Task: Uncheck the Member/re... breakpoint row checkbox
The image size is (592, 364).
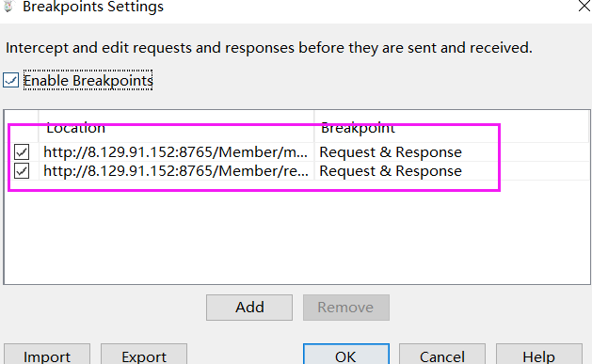Action: tap(22, 171)
